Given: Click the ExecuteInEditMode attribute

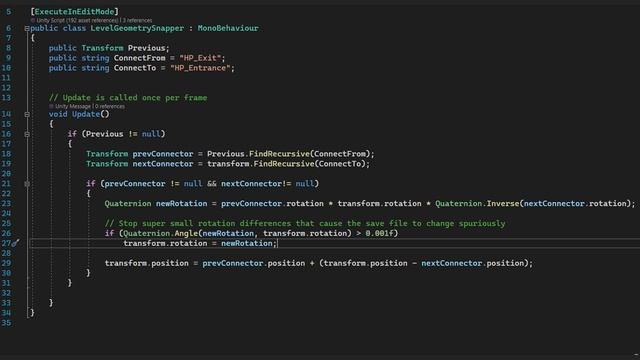Looking at the screenshot, I should click(x=74, y=11).
